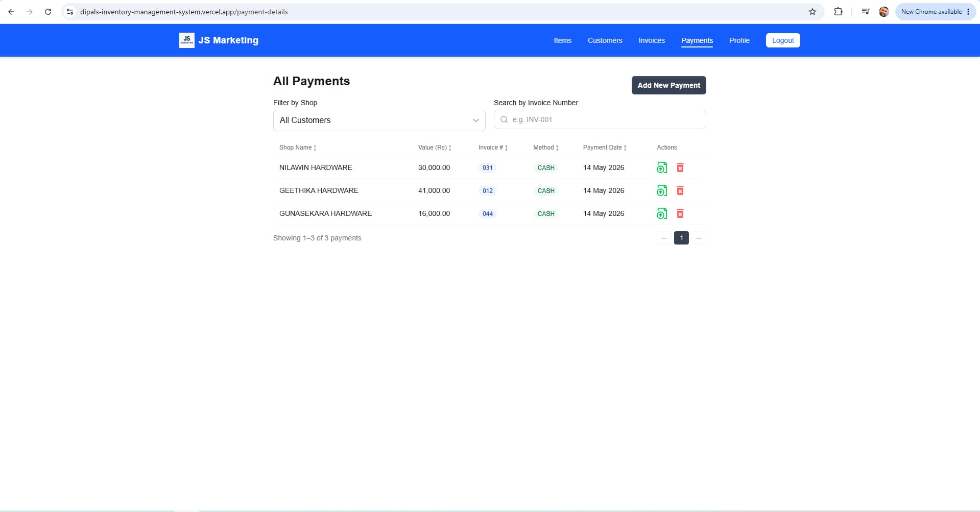980x512 pixels.
Task: Sort by Shop Name column
Action: tap(298, 148)
